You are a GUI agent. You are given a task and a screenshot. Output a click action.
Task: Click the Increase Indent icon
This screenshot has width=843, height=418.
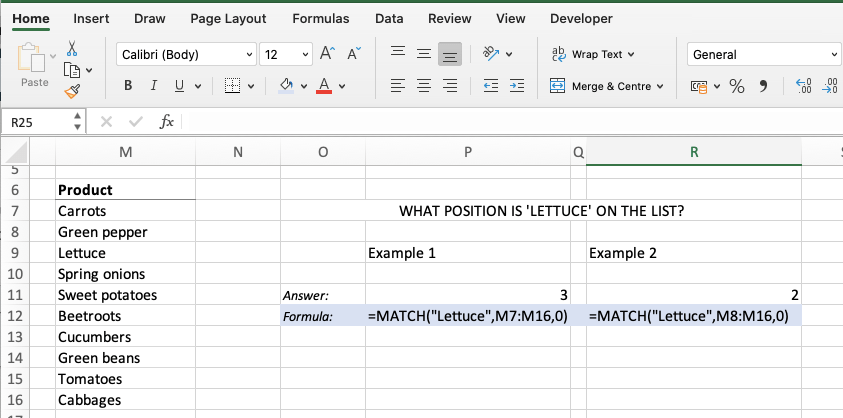point(517,86)
